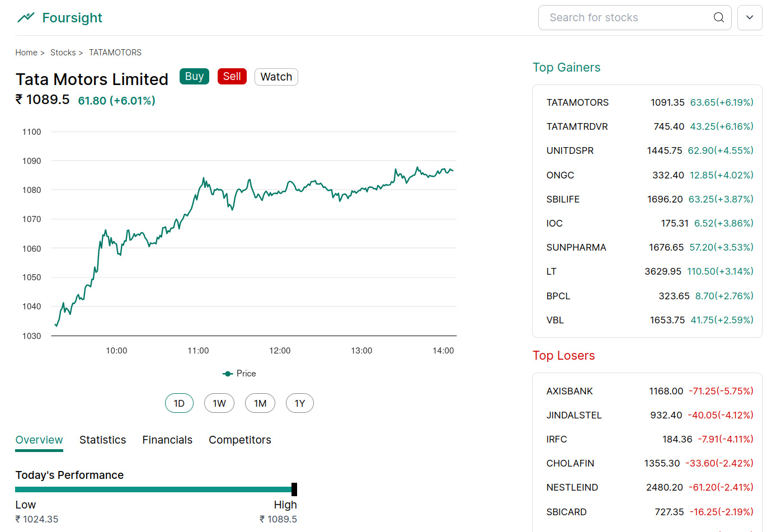Toggle the Price series in the chart legend
This screenshot has height=532, width=776.
(239, 373)
